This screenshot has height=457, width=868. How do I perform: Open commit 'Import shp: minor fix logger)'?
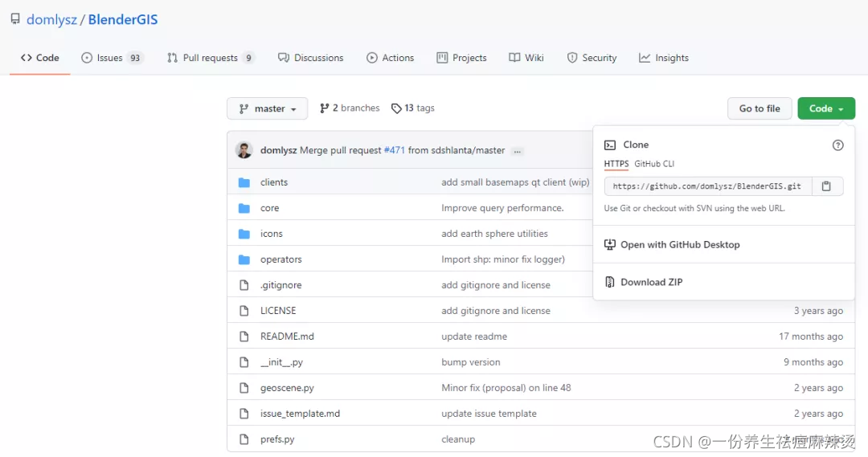pyautogui.click(x=503, y=259)
